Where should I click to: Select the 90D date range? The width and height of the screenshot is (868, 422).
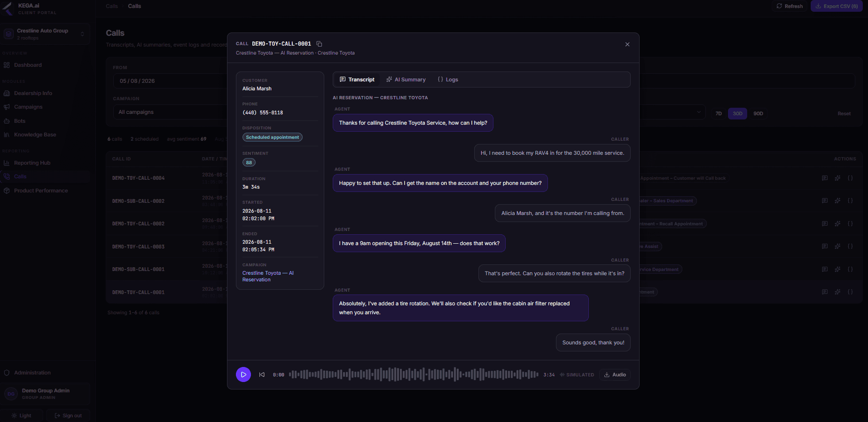758,113
